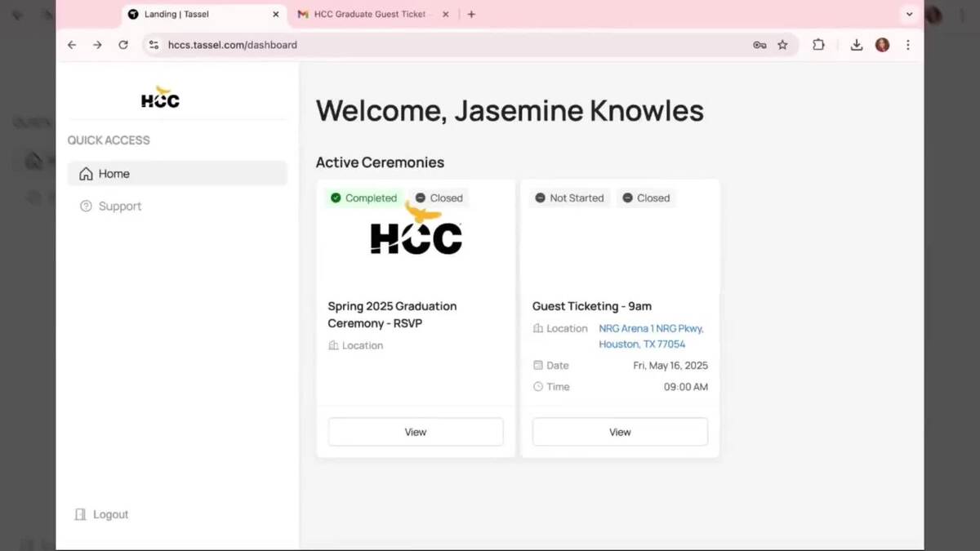Screen dimensions: 980x551
Task: Reload the Tassel dashboard page
Action: click(x=123, y=45)
